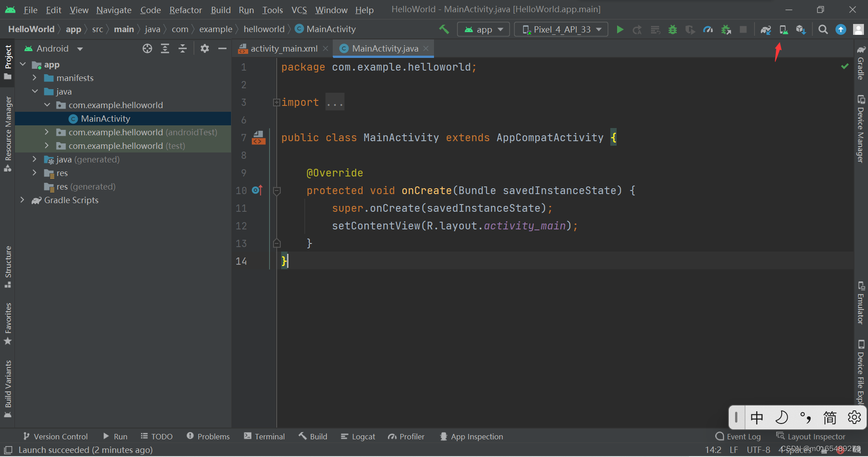Click UTF-8 encoding in status bar

tap(758, 450)
